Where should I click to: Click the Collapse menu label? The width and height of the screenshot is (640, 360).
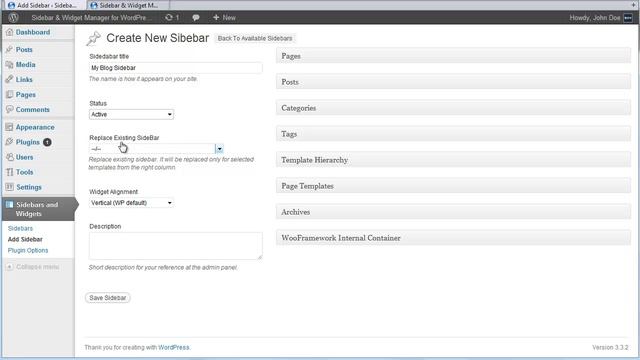click(38, 267)
